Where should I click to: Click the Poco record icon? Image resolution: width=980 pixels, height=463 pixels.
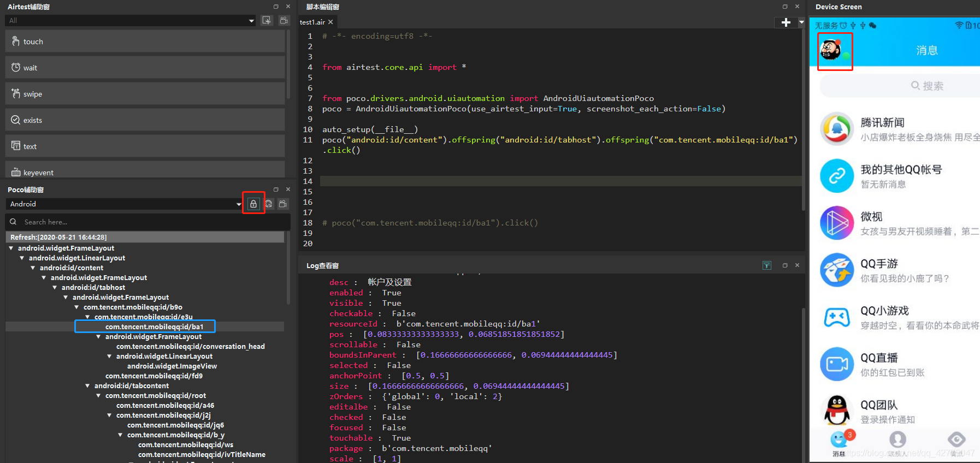click(x=283, y=204)
